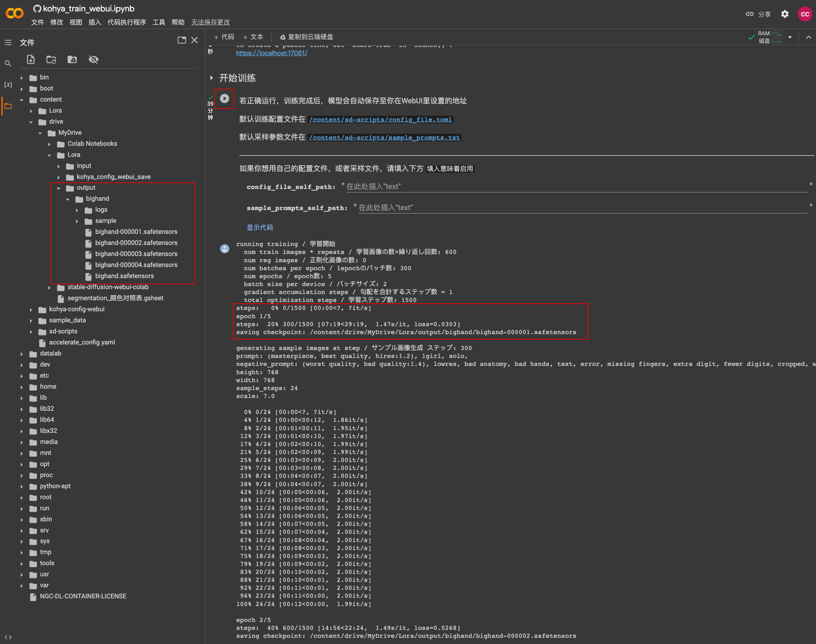Select the bighand.safetensors file
Image resolution: width=816 pixels, height=644 pixels.
point(124,276)
